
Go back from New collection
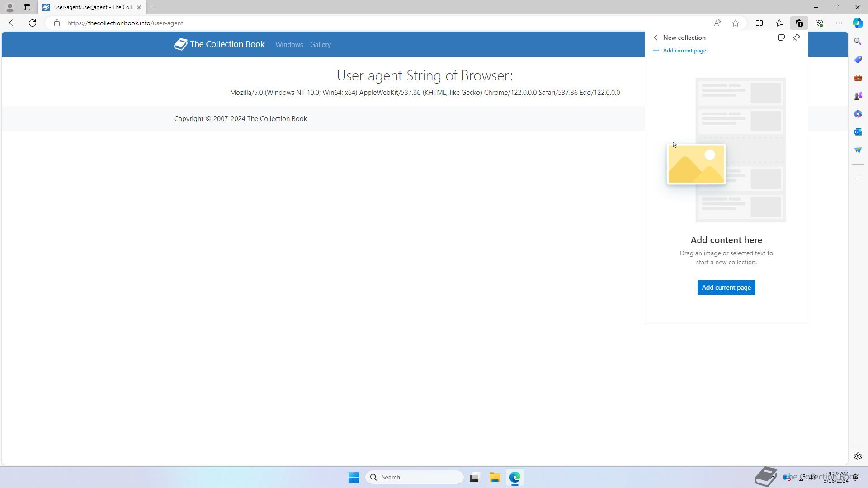click(x=656, y=38)
